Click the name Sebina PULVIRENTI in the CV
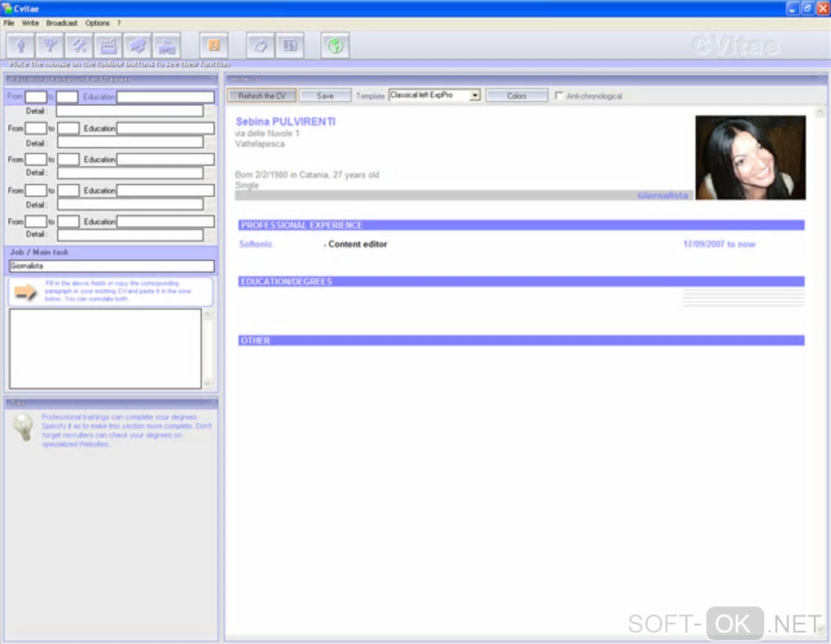The image size is (831, 644). [286, 122]
